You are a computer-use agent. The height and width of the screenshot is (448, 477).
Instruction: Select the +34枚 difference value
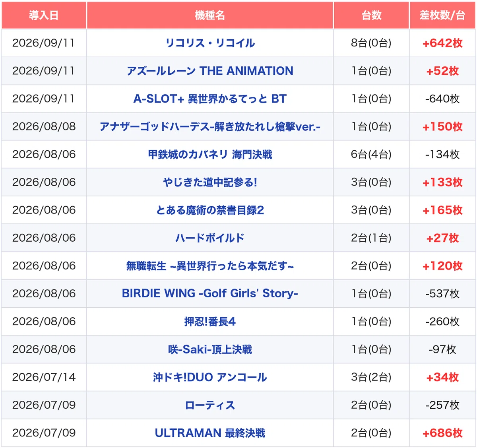[x=442, y=377]
